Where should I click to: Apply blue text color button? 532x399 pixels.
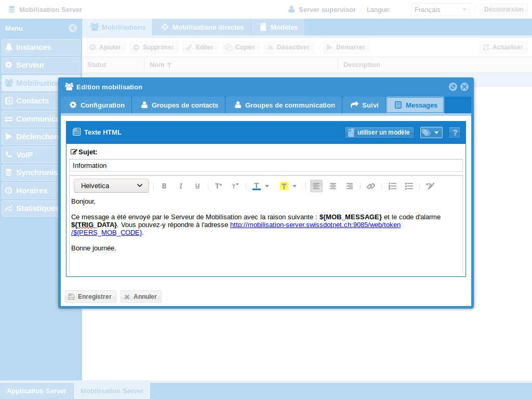[257, 186]
